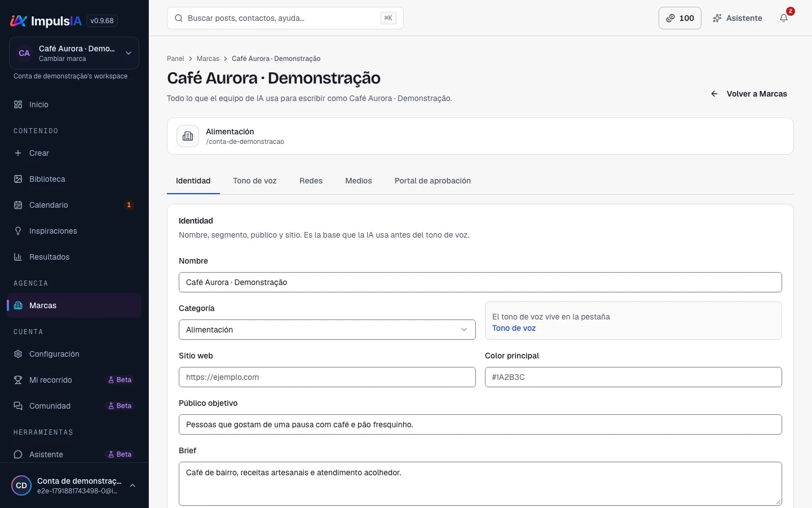Open notifications bell icon

click(x=784, y=18)
